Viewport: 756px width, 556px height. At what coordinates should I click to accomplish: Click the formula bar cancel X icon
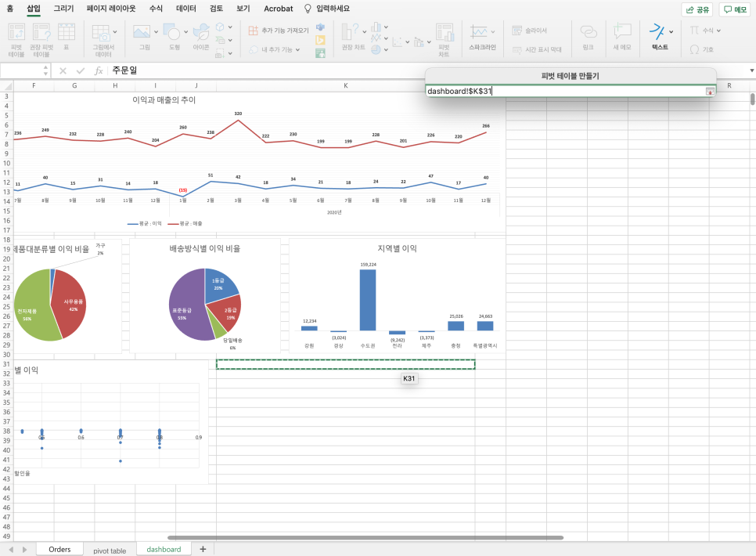click(63, 71)
